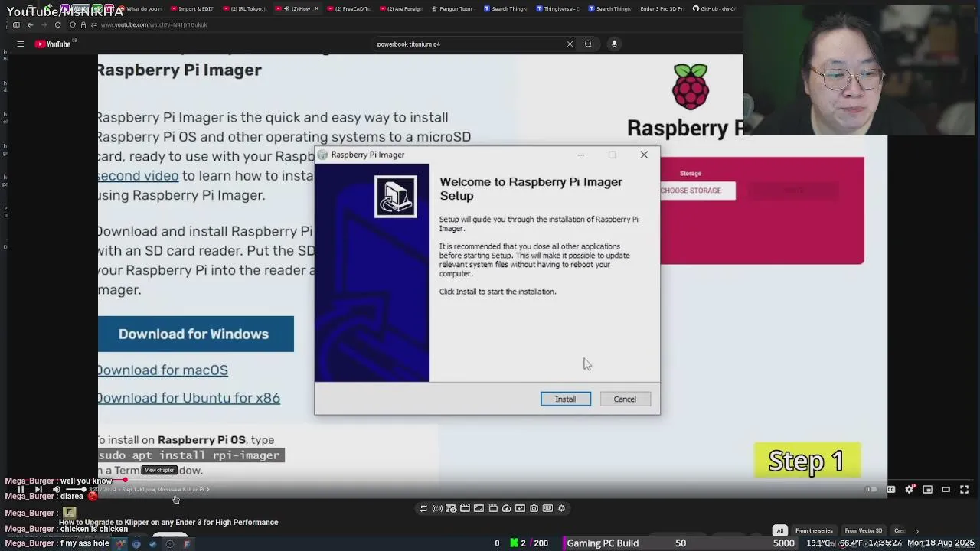Viewport: 980px width, 551px height.
Task: Mute the video volume icon
Action: (x=56, y=489)
